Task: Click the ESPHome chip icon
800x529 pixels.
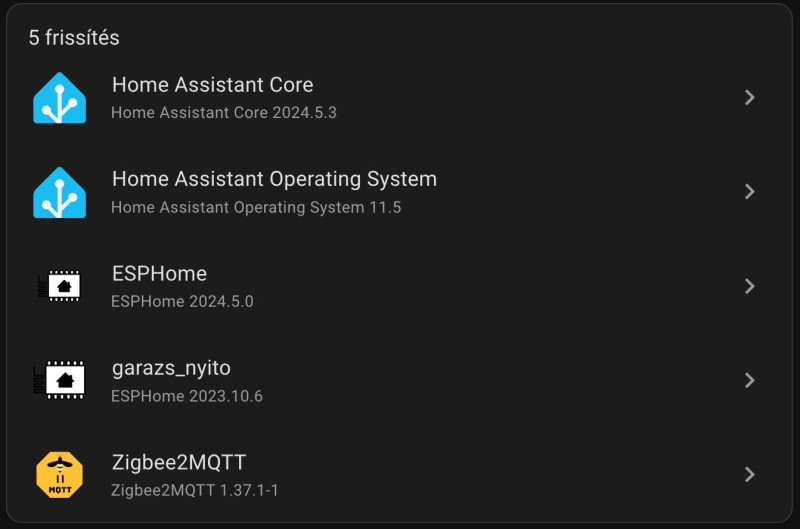Action: click(x=59, y=286)
